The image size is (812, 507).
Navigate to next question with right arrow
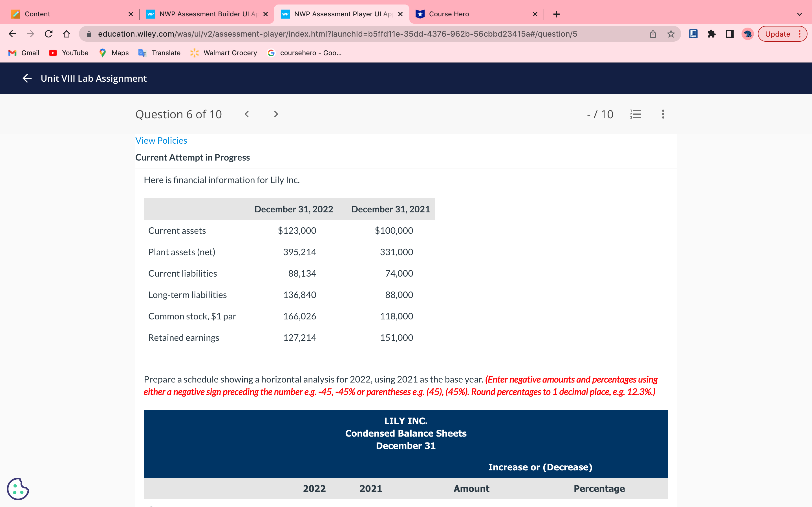pos(275,114)
